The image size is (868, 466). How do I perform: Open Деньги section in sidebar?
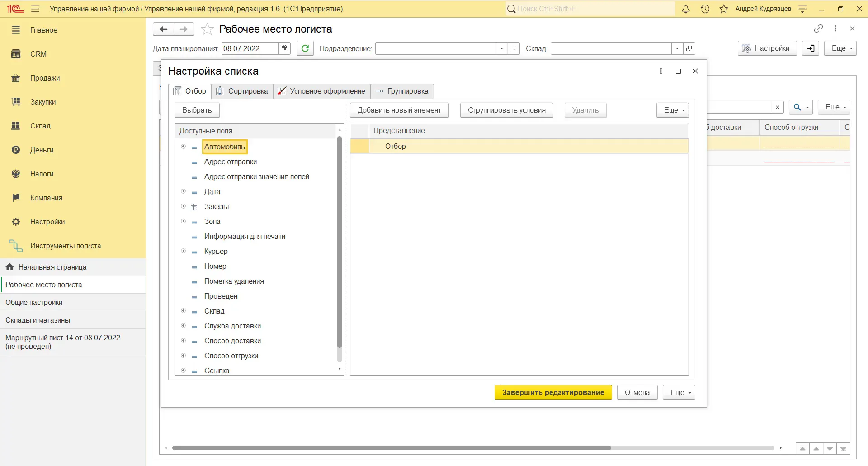pos(42,150)
